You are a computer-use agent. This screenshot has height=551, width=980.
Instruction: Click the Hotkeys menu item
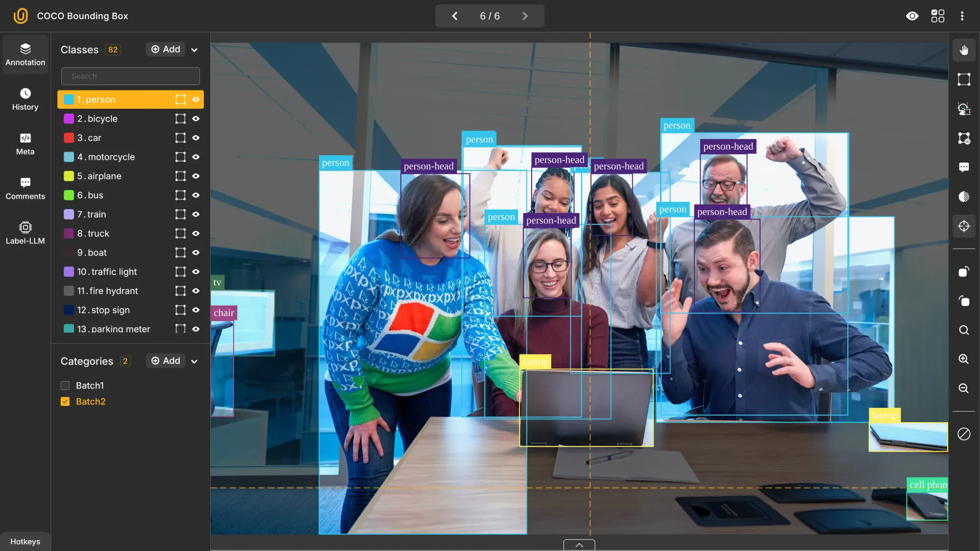click(x=25, y=542)
